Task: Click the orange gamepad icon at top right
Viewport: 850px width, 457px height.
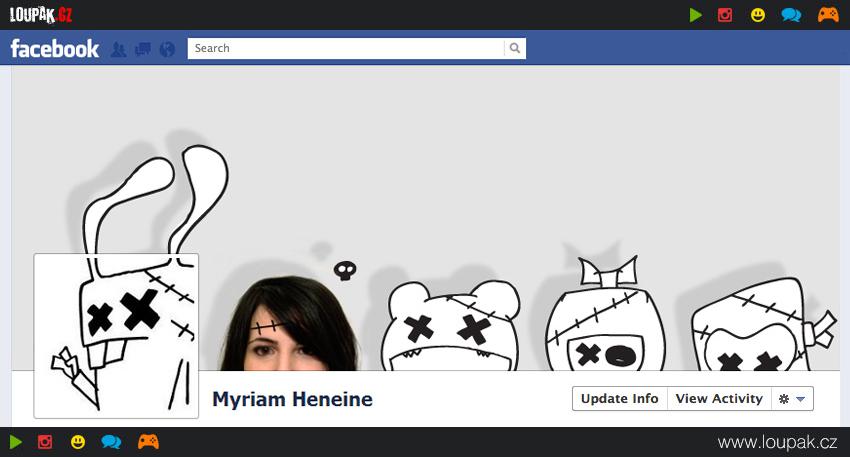Action: click(x=828, y=14)
